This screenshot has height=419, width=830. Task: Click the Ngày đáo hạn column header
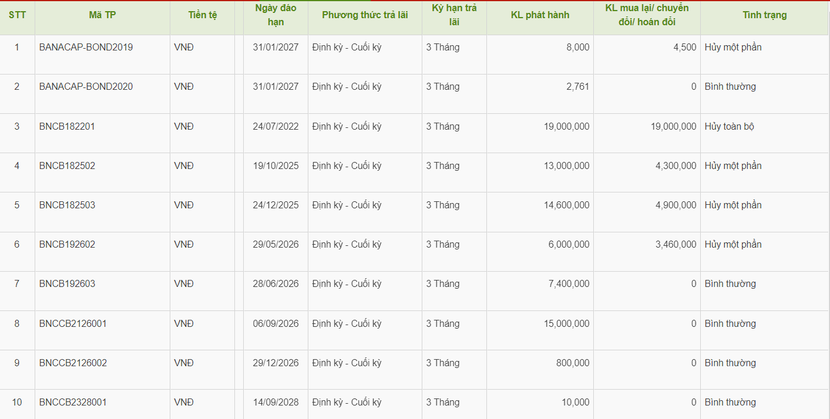pyautogui.click(x=275, y=15)
